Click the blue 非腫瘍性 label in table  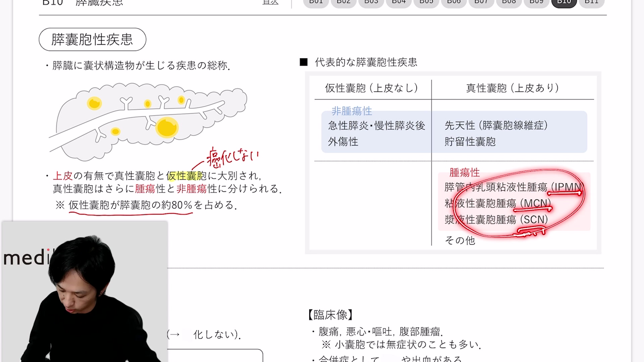click(x=352, y=111)
